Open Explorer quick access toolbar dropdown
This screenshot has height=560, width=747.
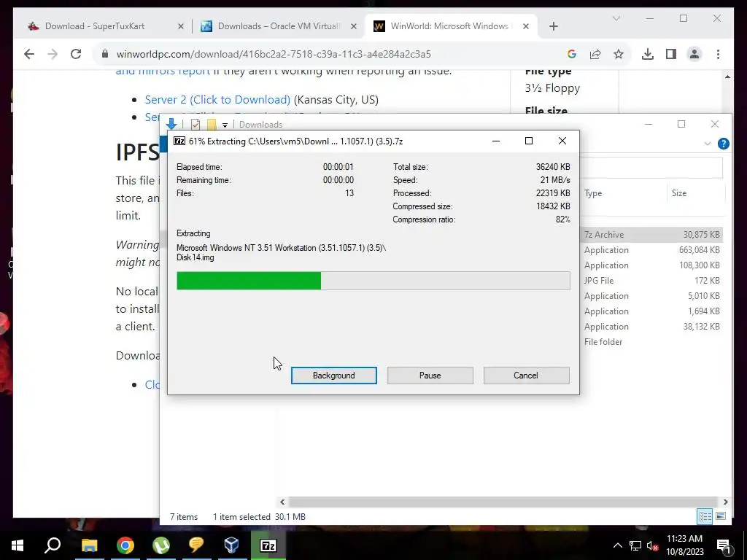pos(225,125)
